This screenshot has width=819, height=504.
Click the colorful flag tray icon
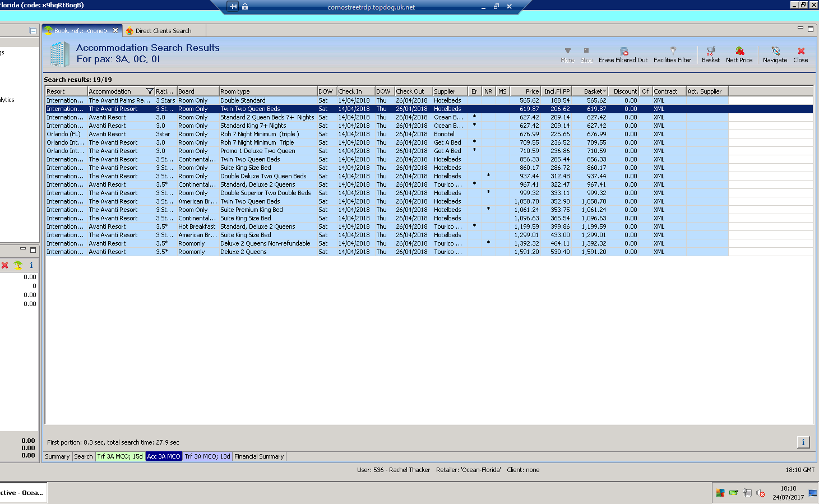click(x=720, y=493)
